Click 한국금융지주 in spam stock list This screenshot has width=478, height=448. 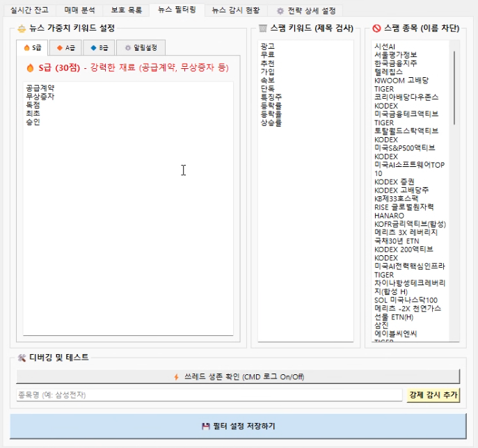coord(396,63)
